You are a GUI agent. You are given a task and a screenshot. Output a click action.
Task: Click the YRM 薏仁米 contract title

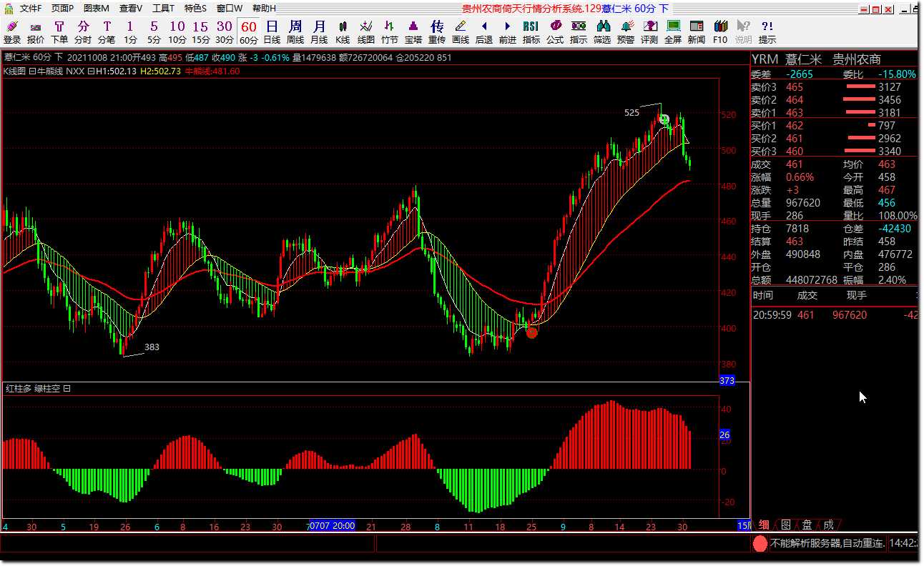[816, 59]
